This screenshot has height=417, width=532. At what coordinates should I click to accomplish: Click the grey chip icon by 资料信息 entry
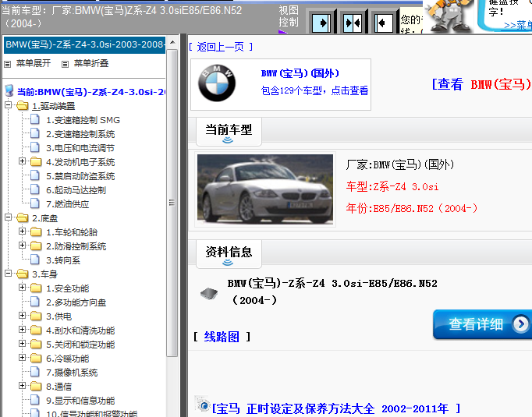coord(209,293)
